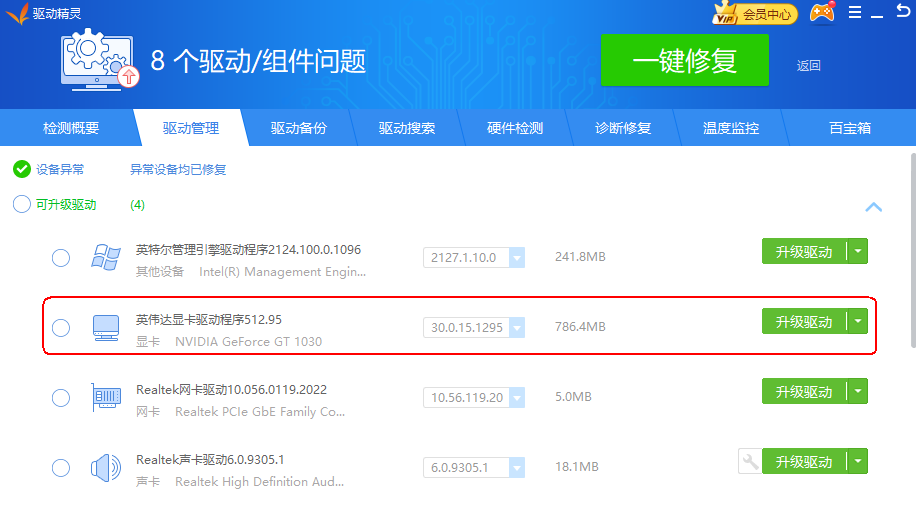Click the green check icon beside 设备异常
This screenshot has width=916, height=511.
tap(22, 169)
